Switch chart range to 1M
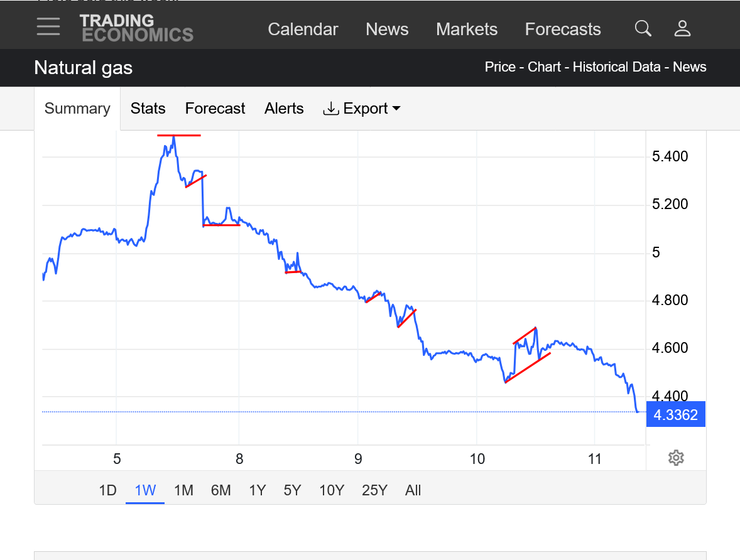 [183, 490]
